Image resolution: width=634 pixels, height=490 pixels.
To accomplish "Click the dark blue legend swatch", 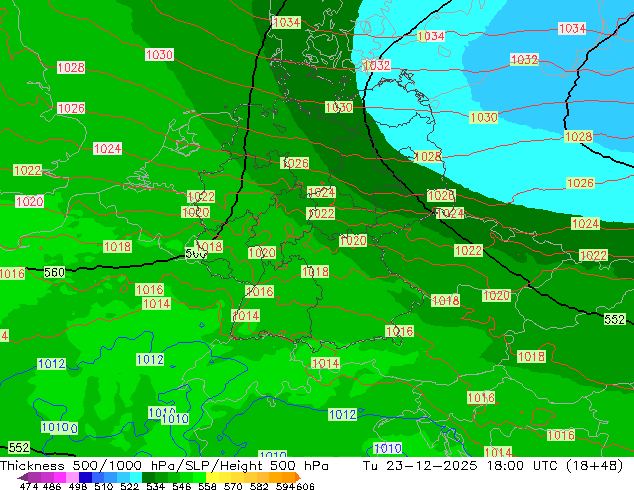I will pos(85,477).
